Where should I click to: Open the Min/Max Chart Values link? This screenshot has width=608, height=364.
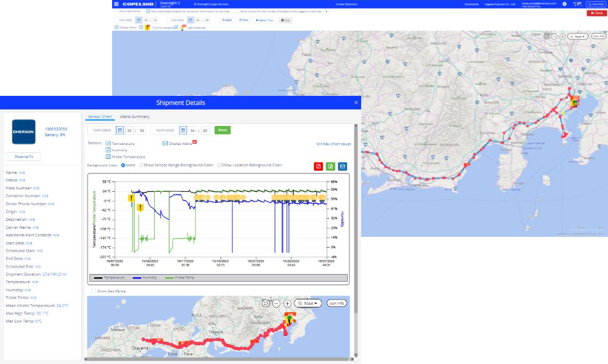click(x=333, y=144)
